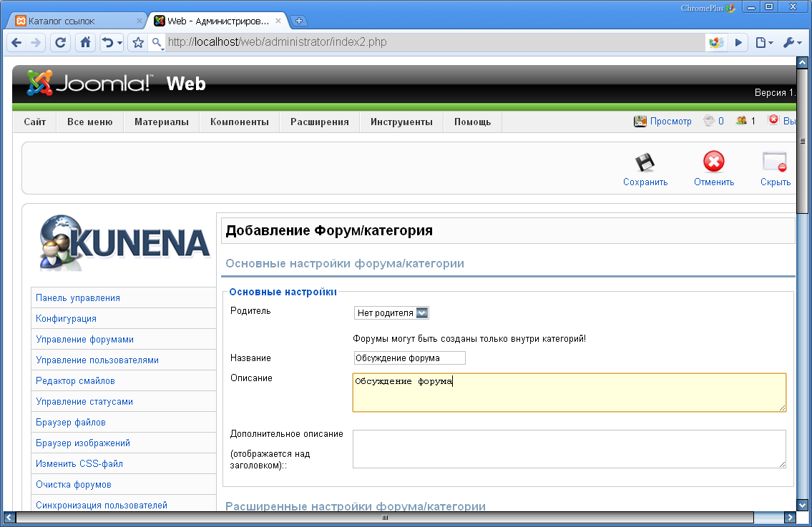Click the red Cancel icon
Screen dimensions: 812x527
point(713,162)
